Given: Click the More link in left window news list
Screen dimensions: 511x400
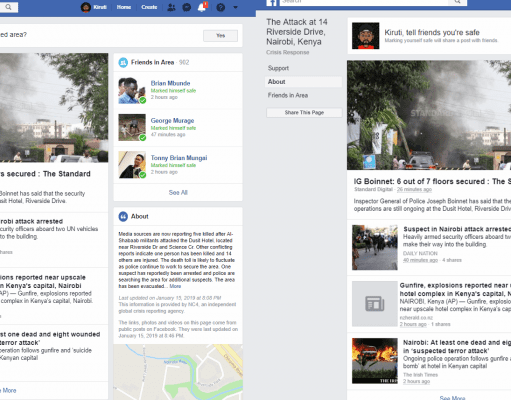Looking at the screenshot, I should point(8,390).
